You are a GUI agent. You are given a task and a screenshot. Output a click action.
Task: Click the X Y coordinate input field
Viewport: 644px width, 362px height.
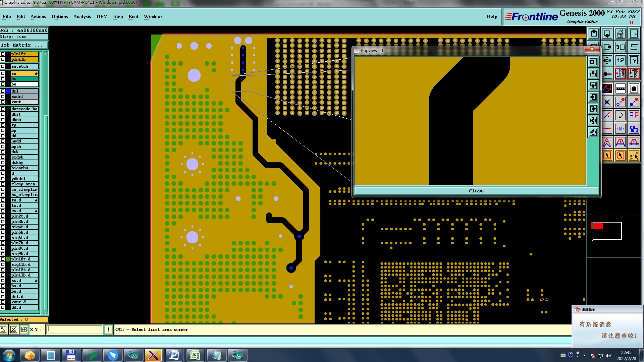[x=74, y=329]
